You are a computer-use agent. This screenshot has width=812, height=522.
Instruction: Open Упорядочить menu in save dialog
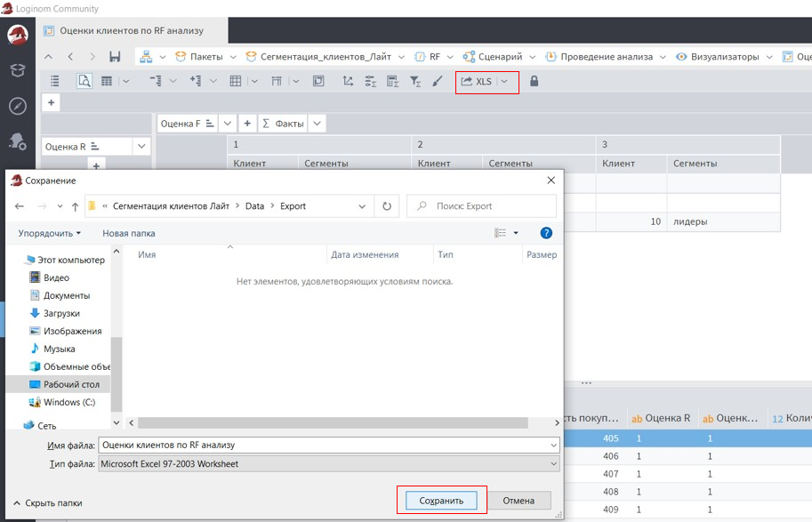point(49,233)
